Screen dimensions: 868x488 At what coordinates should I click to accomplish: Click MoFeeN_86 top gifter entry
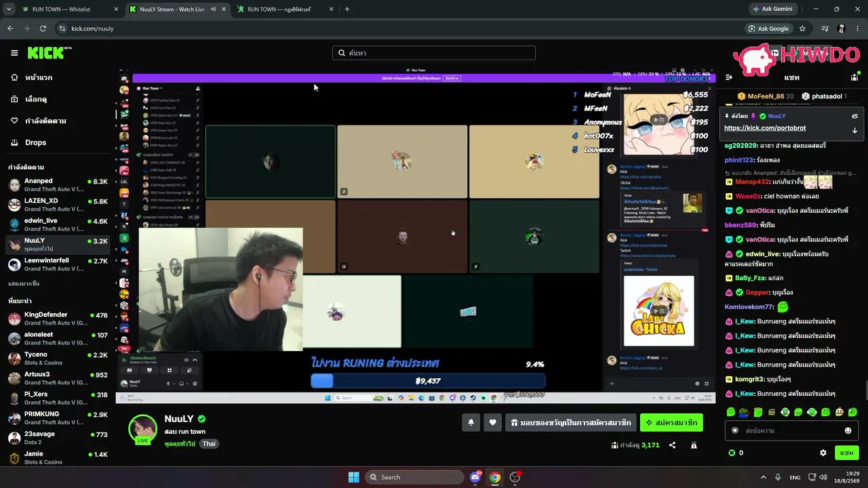click(x=766, y=96)
